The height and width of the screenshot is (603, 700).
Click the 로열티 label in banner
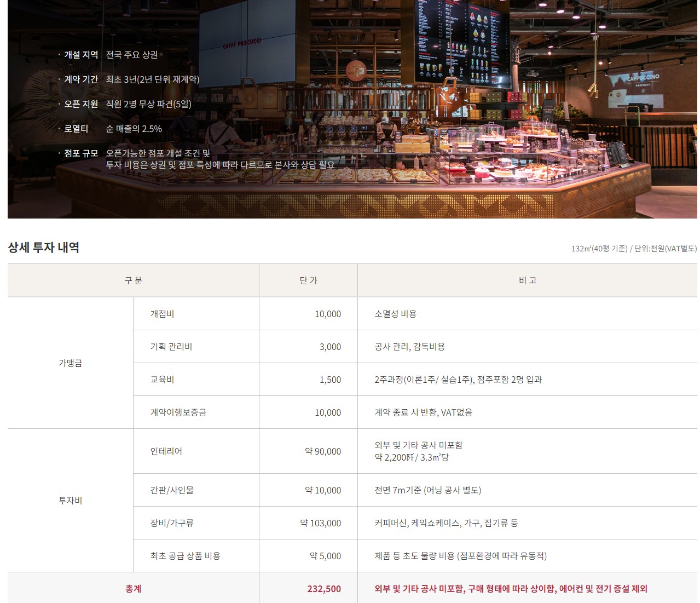76,129
